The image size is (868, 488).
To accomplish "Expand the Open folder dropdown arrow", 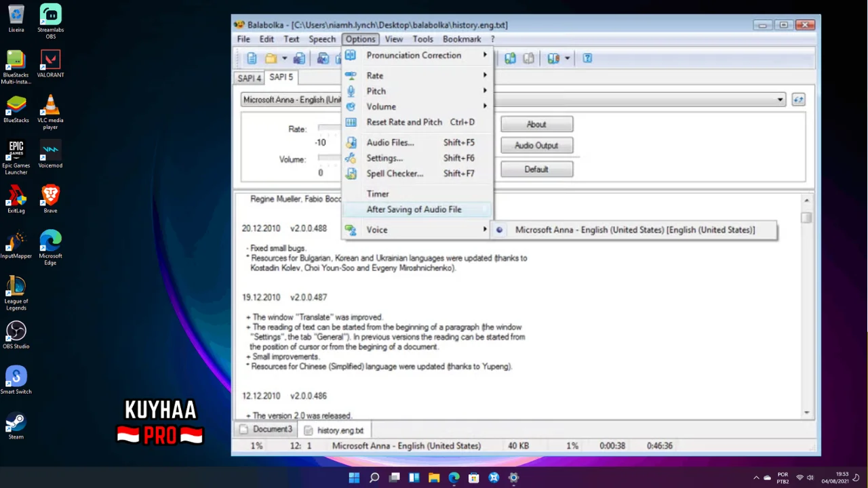I will tap(284, 58).
